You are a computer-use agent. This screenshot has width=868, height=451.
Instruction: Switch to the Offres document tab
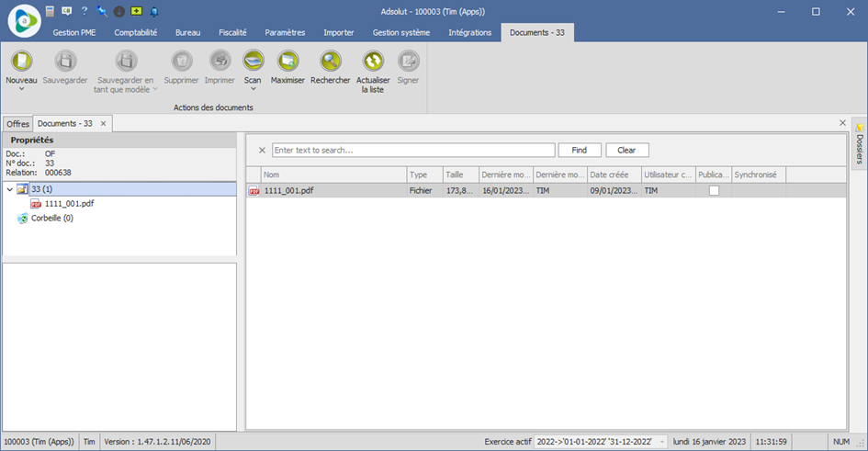(17, 124)
